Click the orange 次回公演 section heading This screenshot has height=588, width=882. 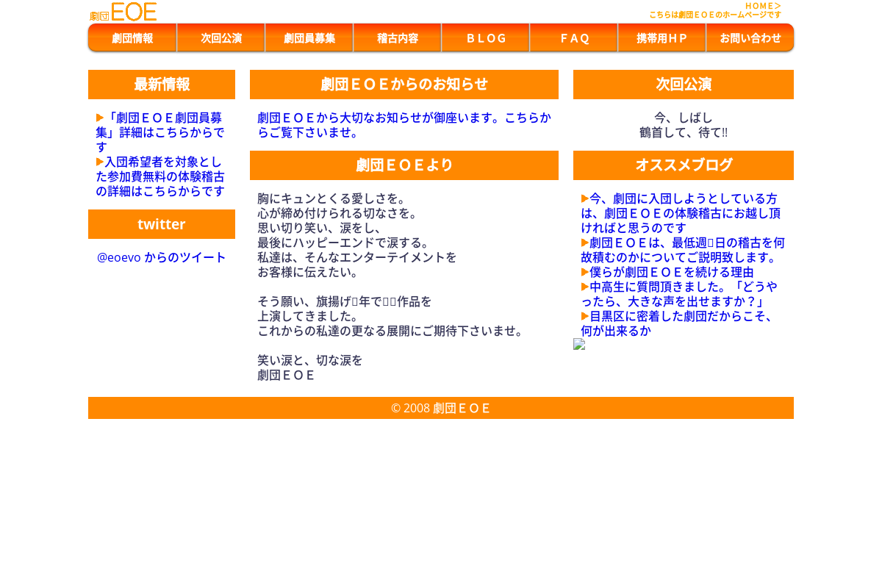click(x=684, y=85)
